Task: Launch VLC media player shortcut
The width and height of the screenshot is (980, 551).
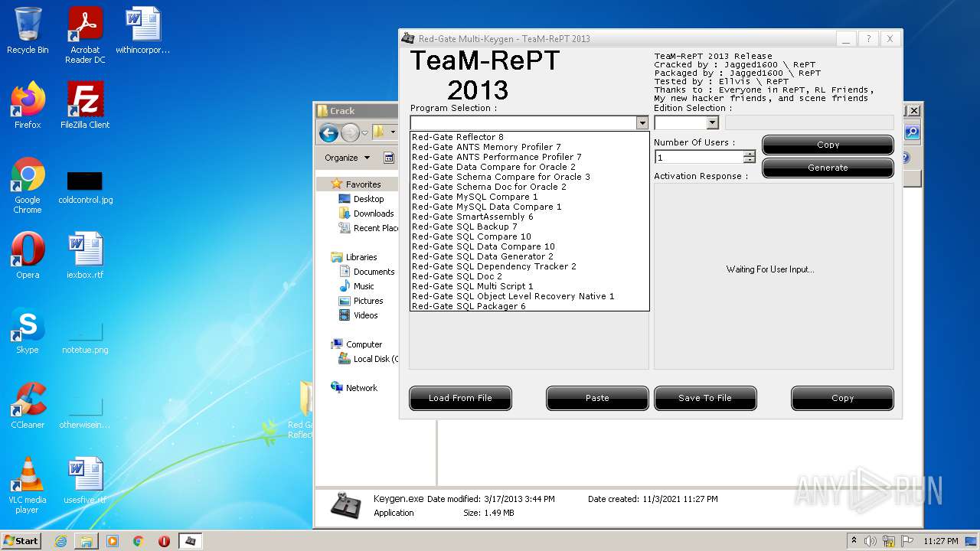Action: pyautogui.click(x=28, y=485)
